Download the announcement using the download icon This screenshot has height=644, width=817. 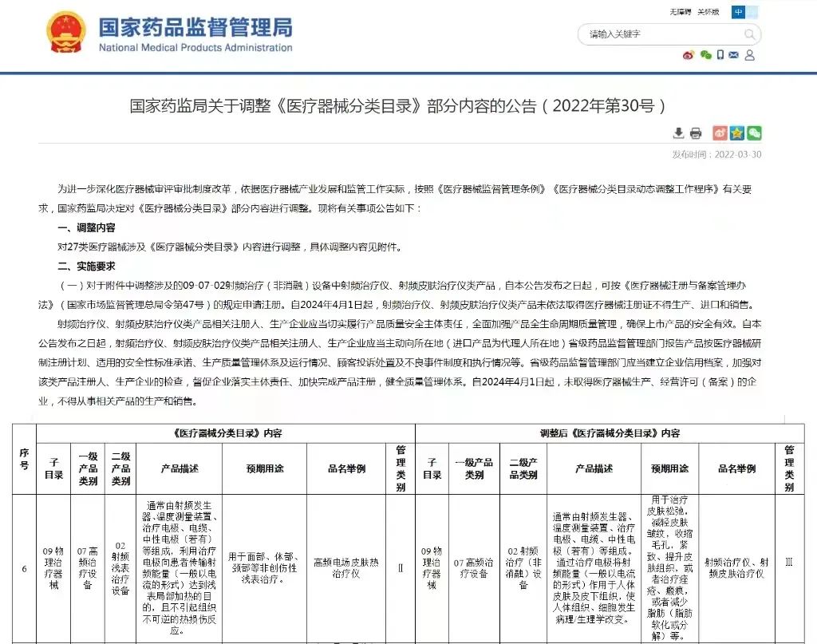(x=678, y=133)
